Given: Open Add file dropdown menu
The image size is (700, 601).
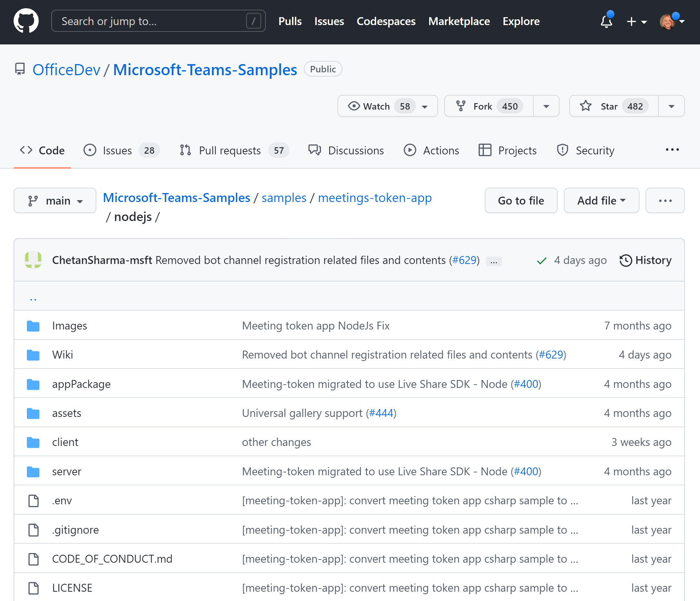Looking at the screenshot, I should point(601,200).
